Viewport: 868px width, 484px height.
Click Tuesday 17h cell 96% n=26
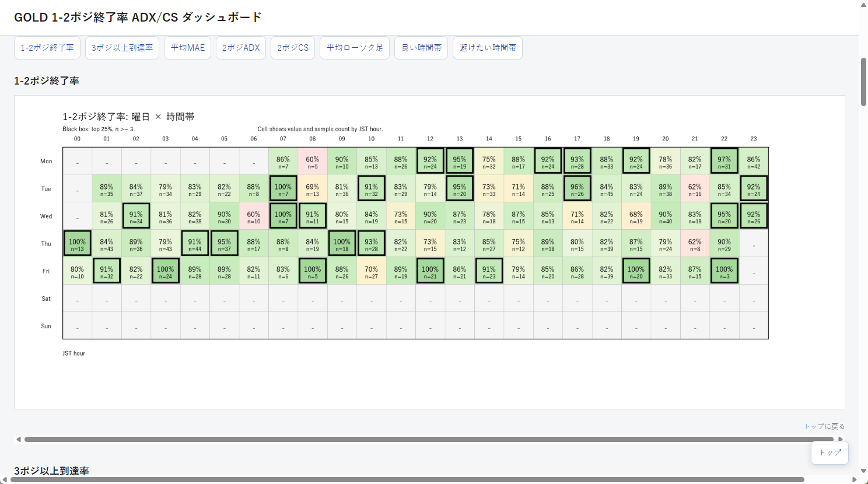[577, 189]
